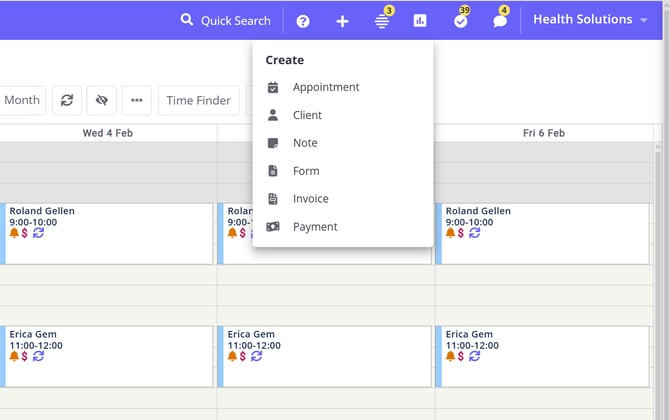Click the plus Create icon
Image resolution: width=670 pixels, height=420 pixels.
(x=342, y=21)
